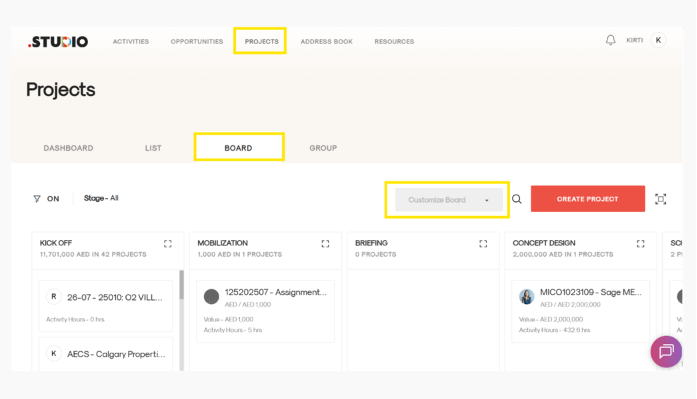Viewport: 697px width, 399px height.
Task: Switch to the List tab
Action: (x=153, y=148)
